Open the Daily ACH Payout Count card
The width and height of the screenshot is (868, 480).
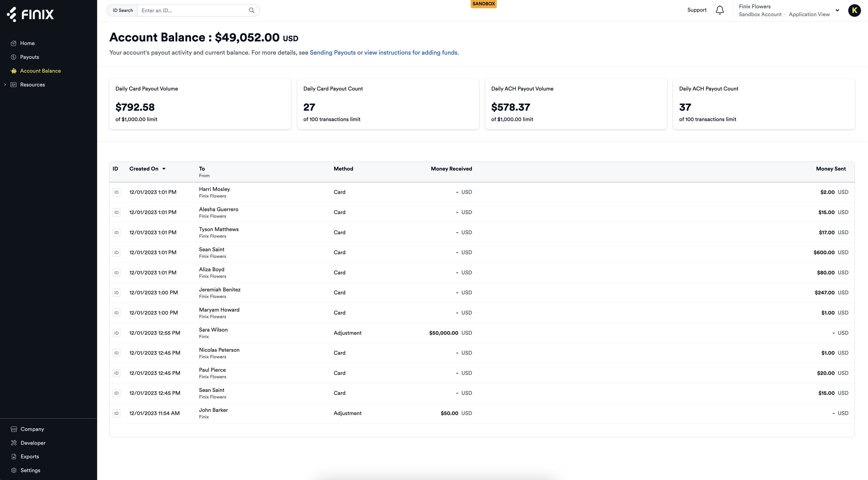pyautogui.click(x=764, y=104)
